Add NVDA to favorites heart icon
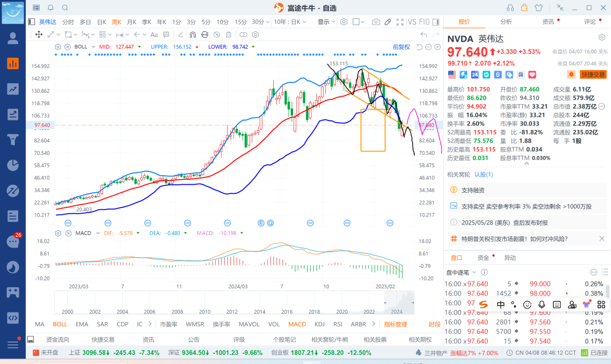Viewport: 611px width, 364px height. click(532, 75)
